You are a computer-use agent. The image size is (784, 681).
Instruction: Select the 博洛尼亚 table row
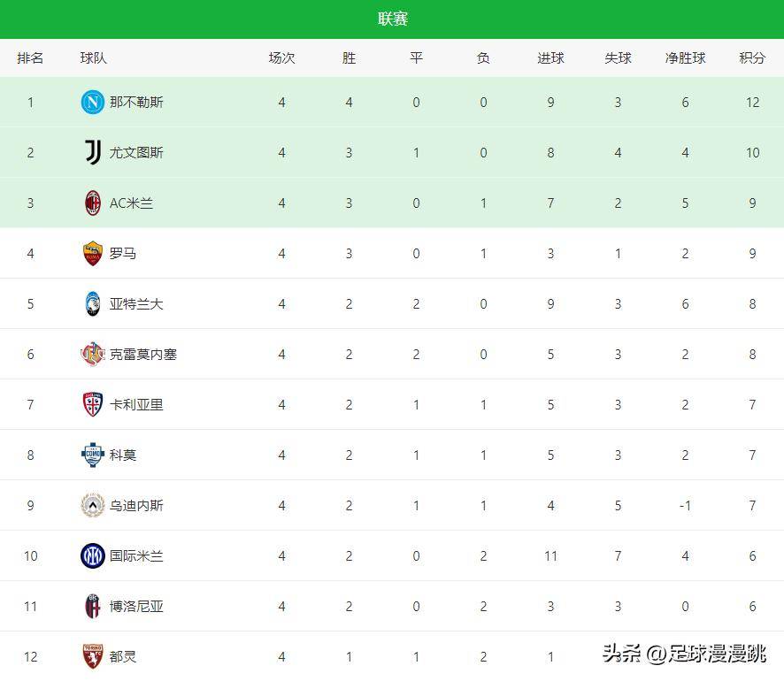click(x=392, y=606)
